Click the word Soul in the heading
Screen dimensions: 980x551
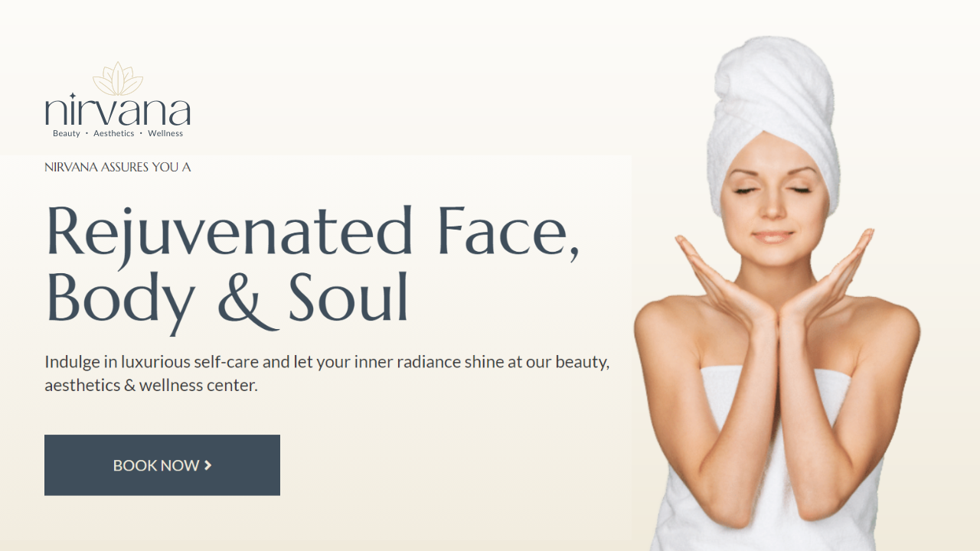349,299
